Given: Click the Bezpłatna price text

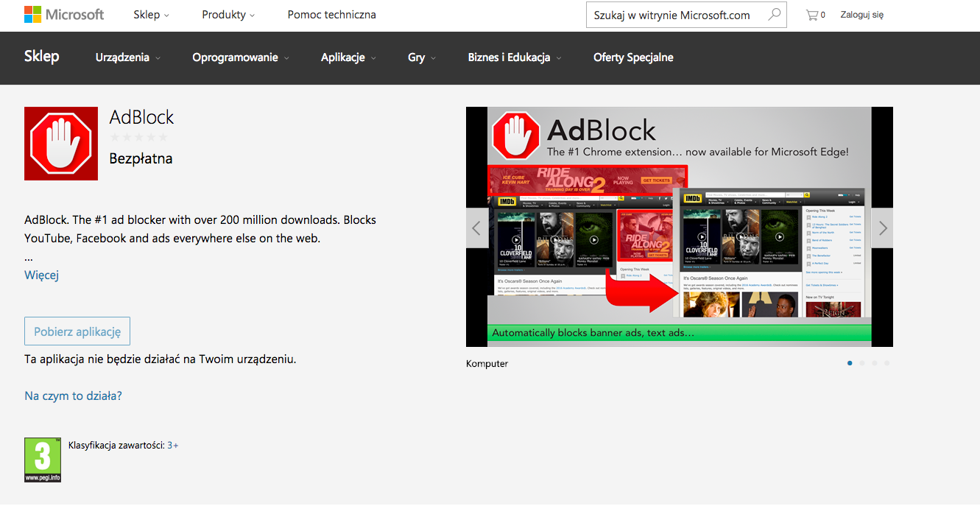Looking at the screenshot, I should coord(141,158).
